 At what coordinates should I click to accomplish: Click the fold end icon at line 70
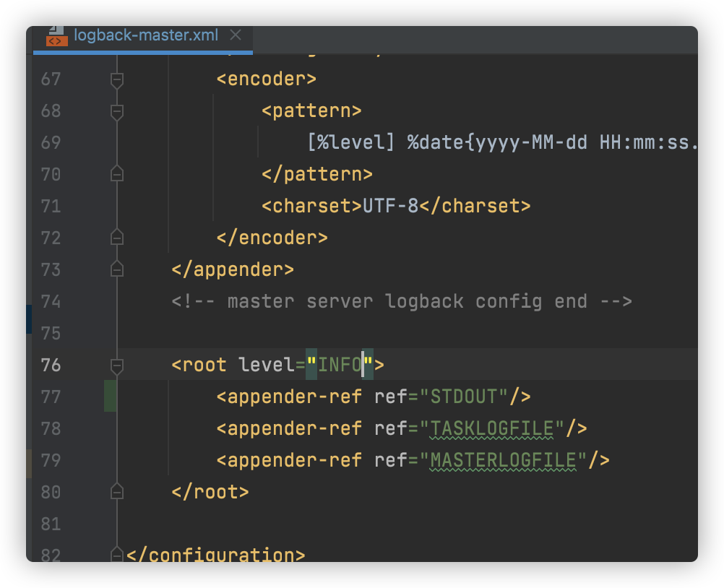click(116, 173)
